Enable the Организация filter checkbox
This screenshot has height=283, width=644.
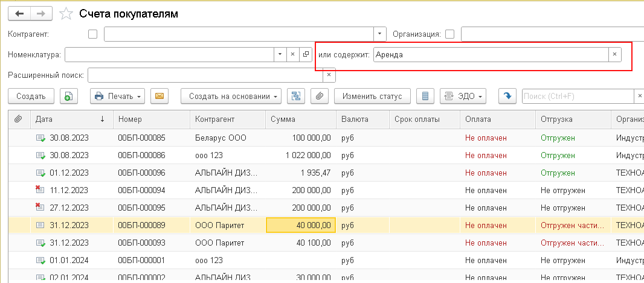(450, 34)
